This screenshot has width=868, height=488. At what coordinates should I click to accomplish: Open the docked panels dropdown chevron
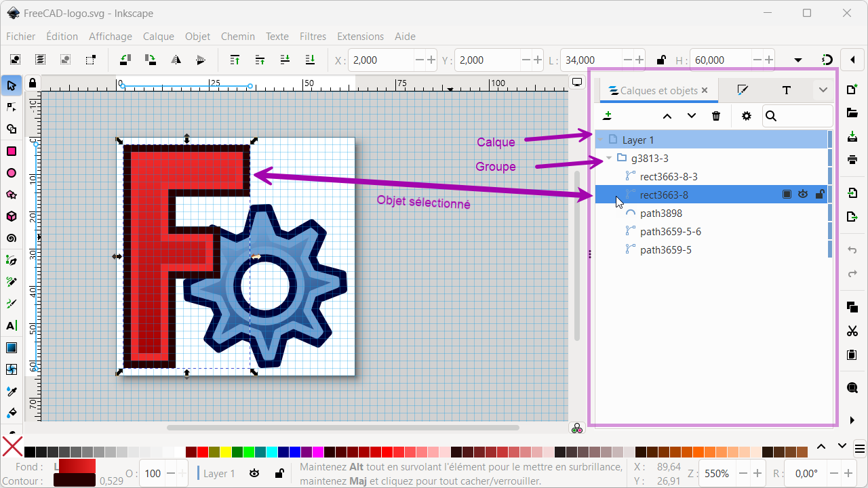(823, 90)
